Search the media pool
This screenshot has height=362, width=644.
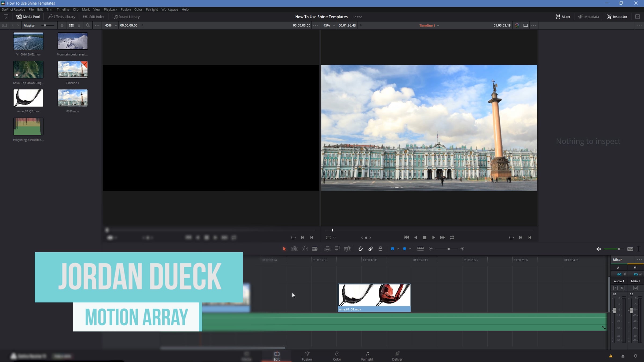tap(88, 25)
